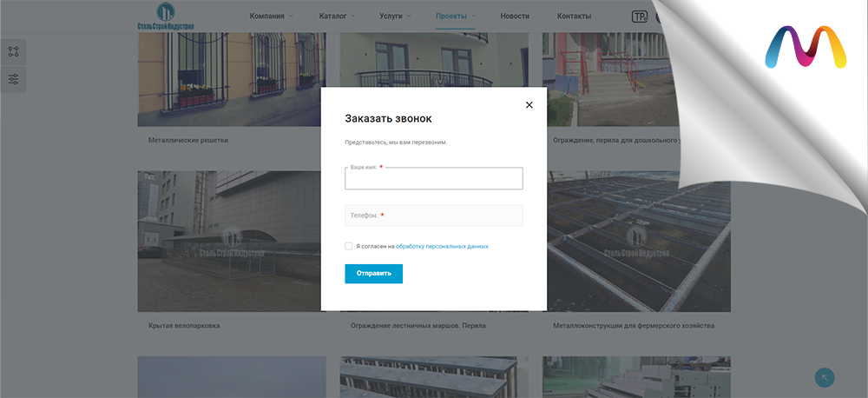This screenshot has width=868, height=398.
Task: Close the callback request dialog
Action: tap(529, 105)
